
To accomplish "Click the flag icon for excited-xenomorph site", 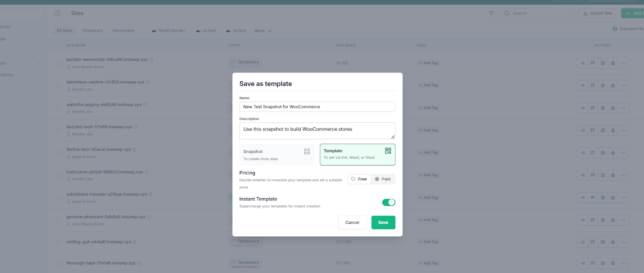I will pyautogui.click(x=592, y=63).
